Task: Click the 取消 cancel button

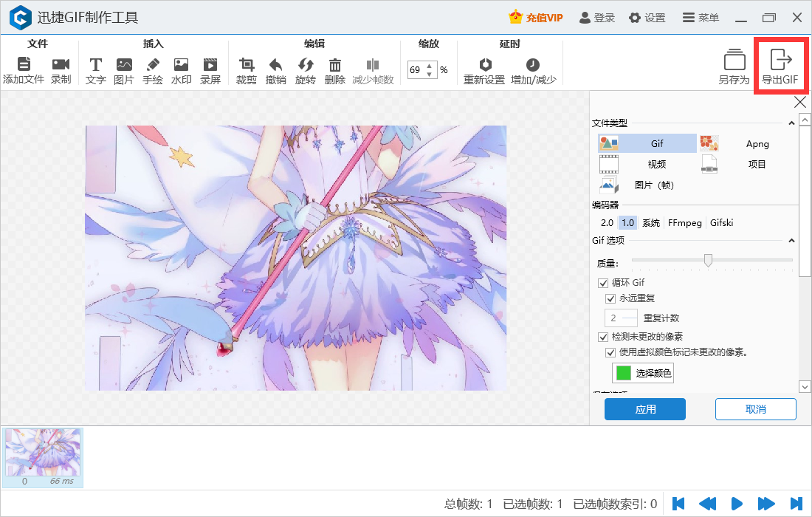Action: coord(756,409)
